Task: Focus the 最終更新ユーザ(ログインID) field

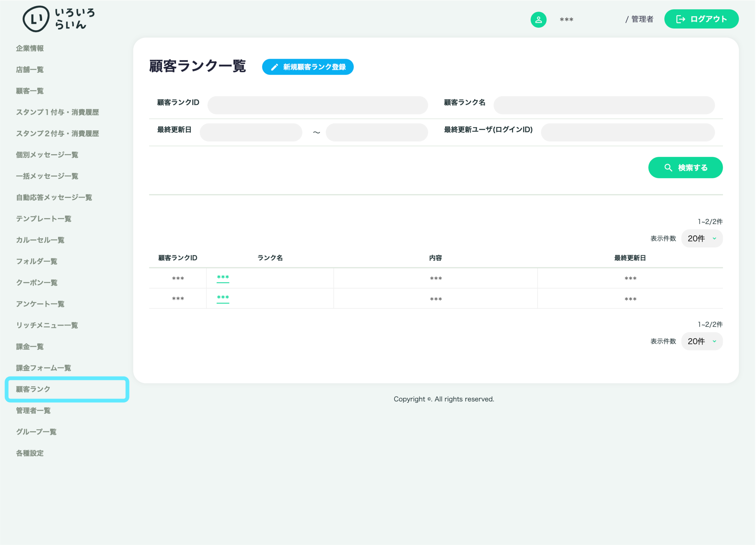Action: click(628, 133)
